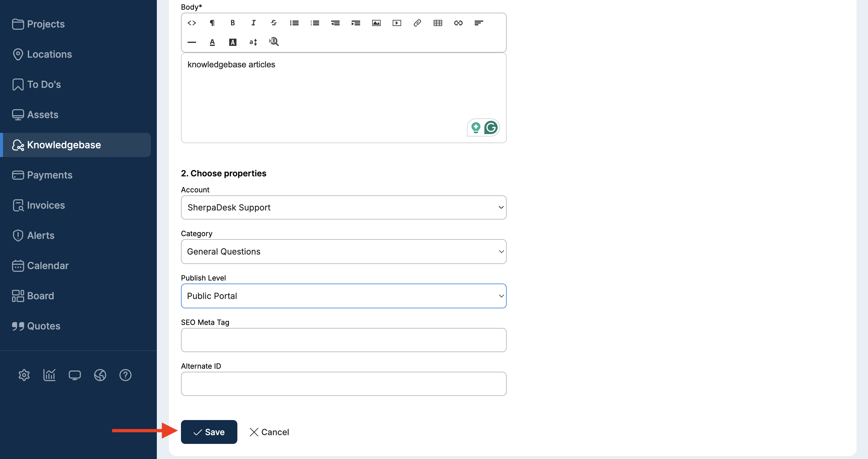Choose text color in editor toolbar
This screenshot has width=868, height=459.
(x=212, y=42)
